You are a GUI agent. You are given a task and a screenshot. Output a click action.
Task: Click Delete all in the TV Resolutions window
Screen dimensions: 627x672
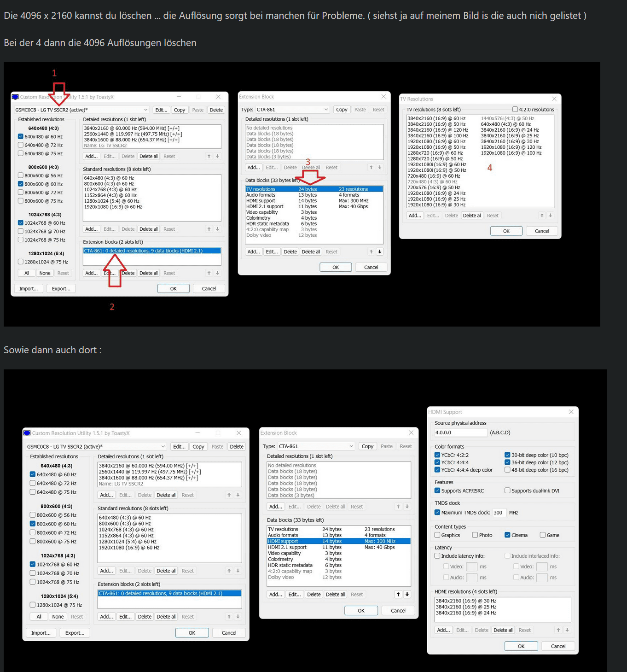coord(472,216)
